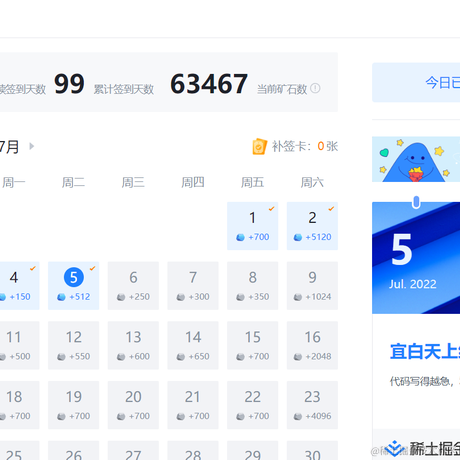Open day 21 calendar cell
Image resolution: width=460 pixels, height=460 pixels.
pyautogui.click(x=193, y=405)
